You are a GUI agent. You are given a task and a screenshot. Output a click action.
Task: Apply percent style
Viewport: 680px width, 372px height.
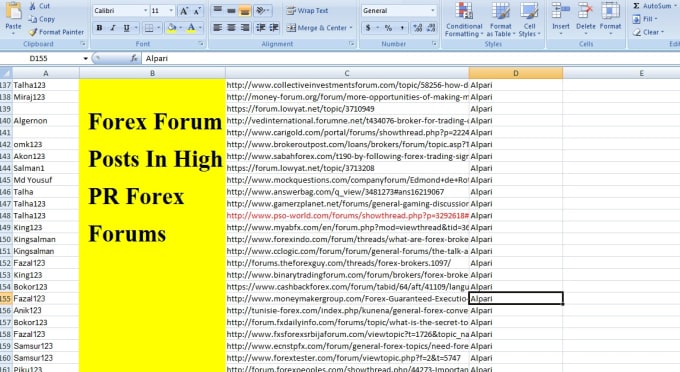(x=388, y=28)
